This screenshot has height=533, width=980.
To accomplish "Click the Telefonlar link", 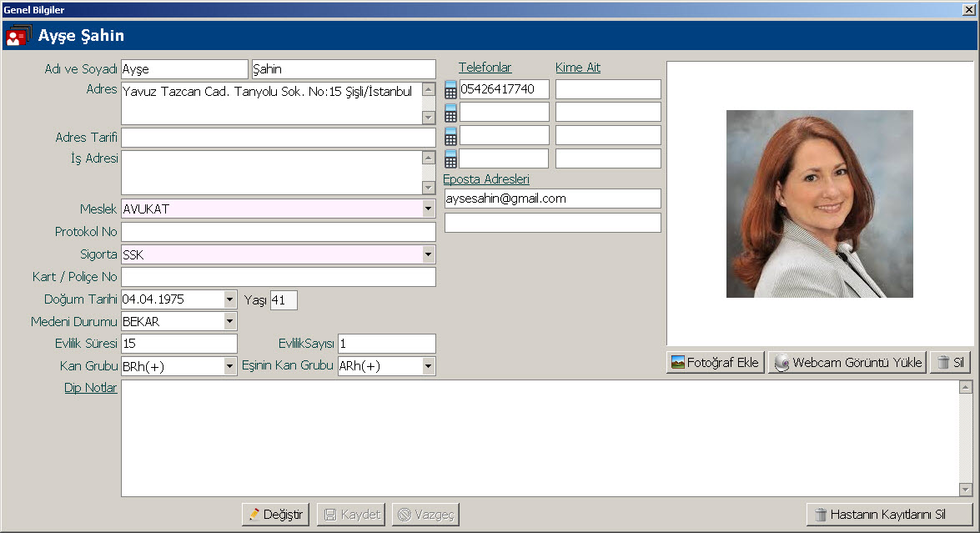I will click(485, 68).
